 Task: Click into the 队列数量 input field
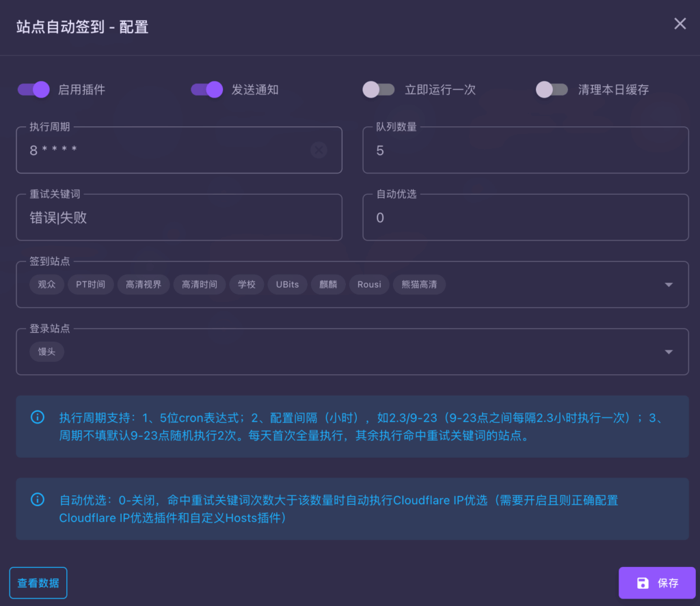coord(525,151)
